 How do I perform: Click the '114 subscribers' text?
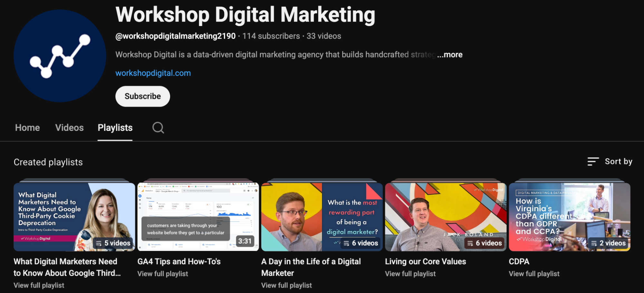click(271, 36)
